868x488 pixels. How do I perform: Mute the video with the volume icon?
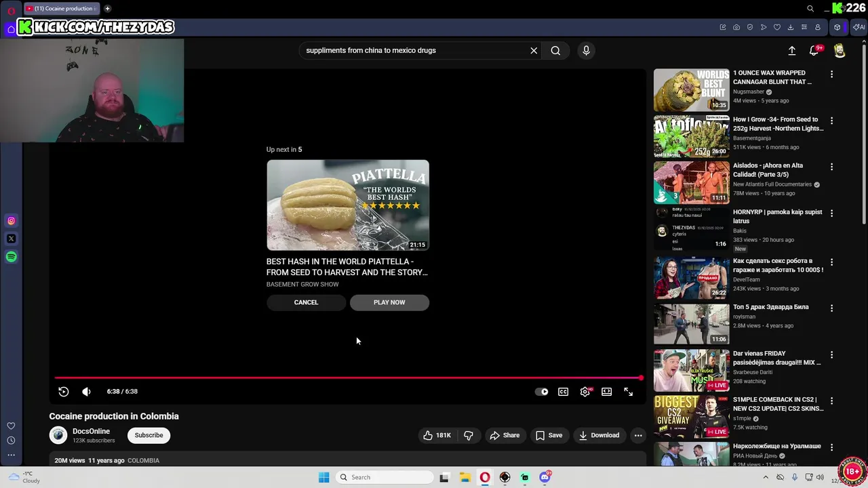tap(86, 392)
